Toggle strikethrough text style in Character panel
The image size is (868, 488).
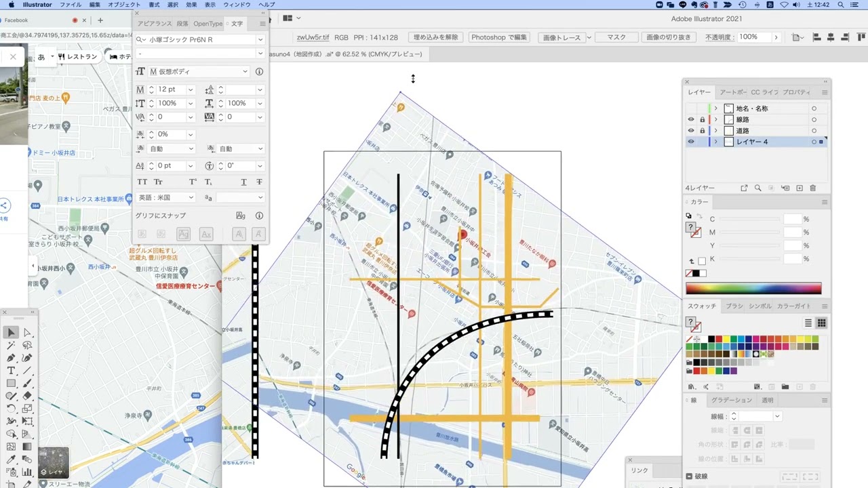pyautogui.click(x=259, y=182)
